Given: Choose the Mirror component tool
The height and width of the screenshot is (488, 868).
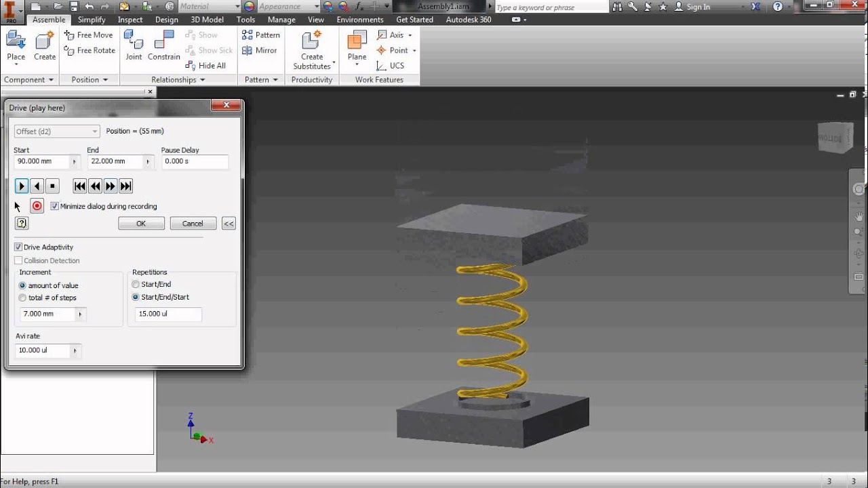Looking at the screenshot, I should coord(260,50).
